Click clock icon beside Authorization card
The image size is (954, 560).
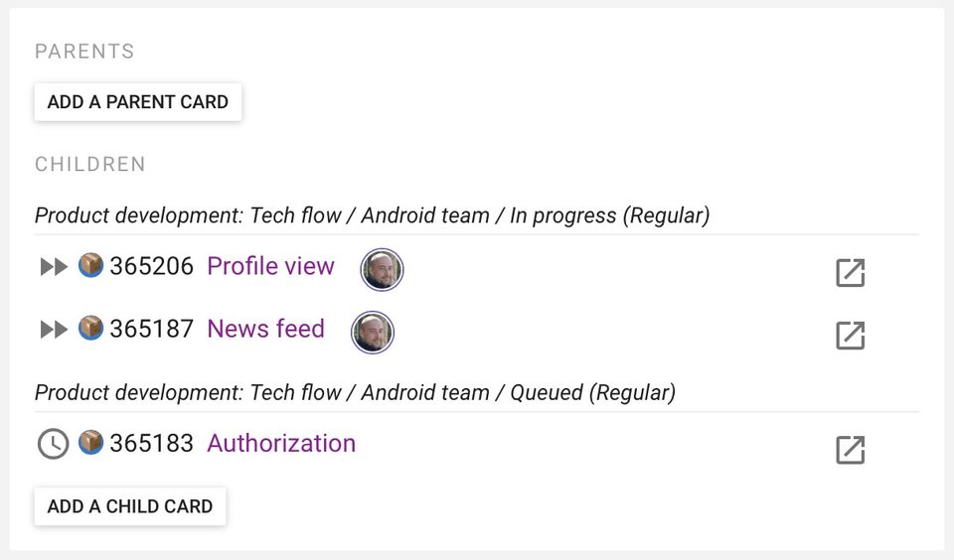click(53, 444)
